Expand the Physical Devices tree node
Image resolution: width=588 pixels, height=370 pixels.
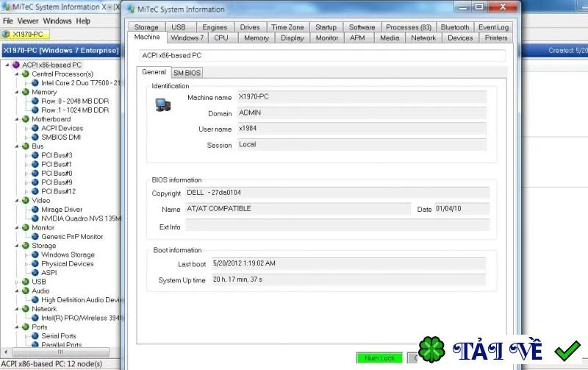(26, 264)
